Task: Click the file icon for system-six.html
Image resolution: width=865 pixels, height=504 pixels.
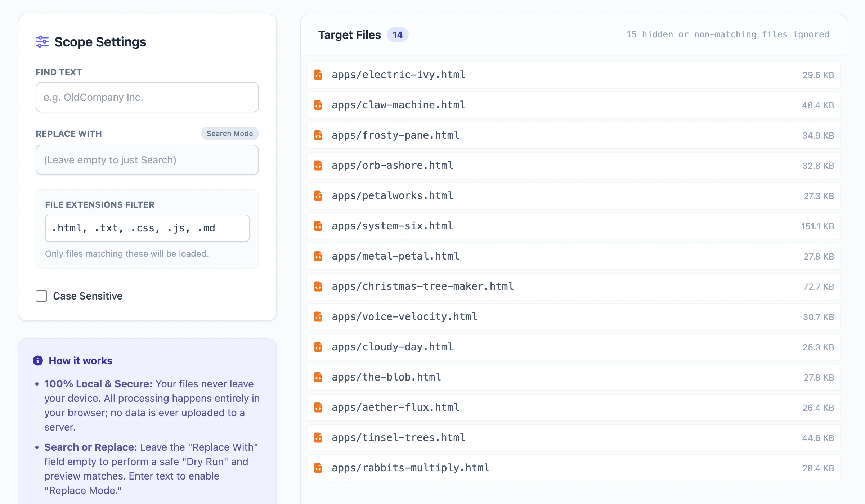Action: pos(318,226)
